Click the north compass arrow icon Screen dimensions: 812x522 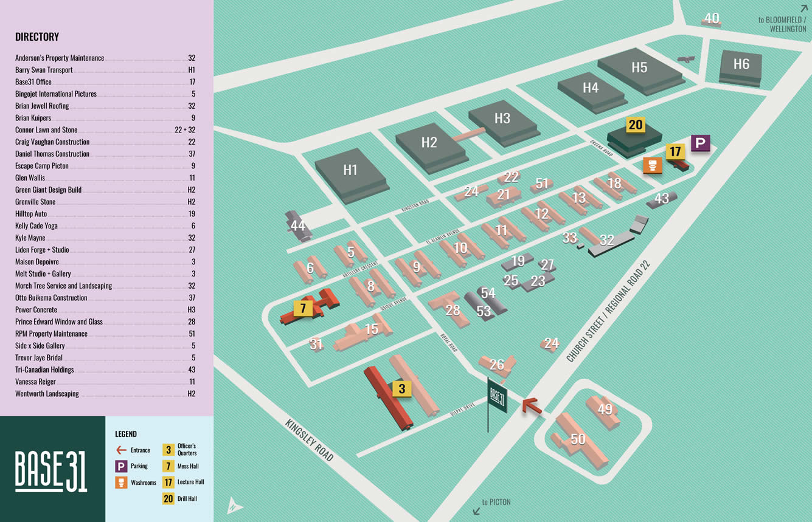234,505
